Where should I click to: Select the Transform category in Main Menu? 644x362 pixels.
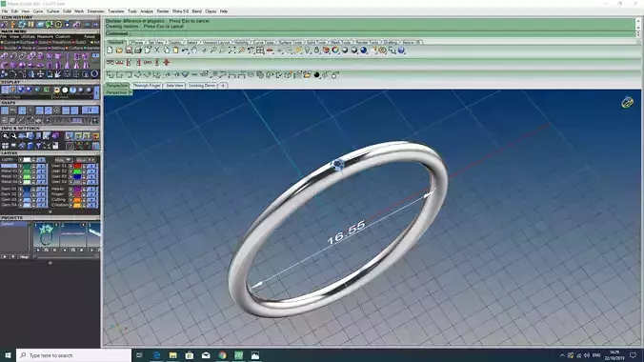[61, 42]
